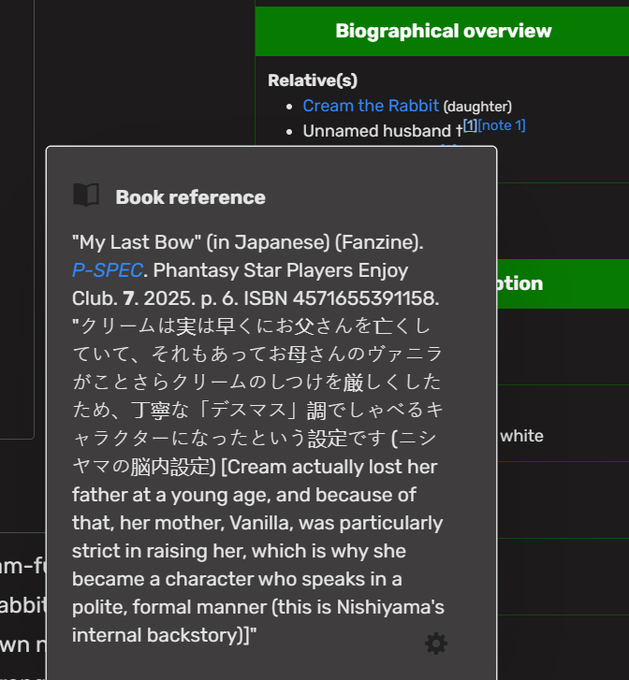Click the (daughter) annotation text
Viewport: 629px width, 680px height.
pyautogui.click(x=477, y=107)
